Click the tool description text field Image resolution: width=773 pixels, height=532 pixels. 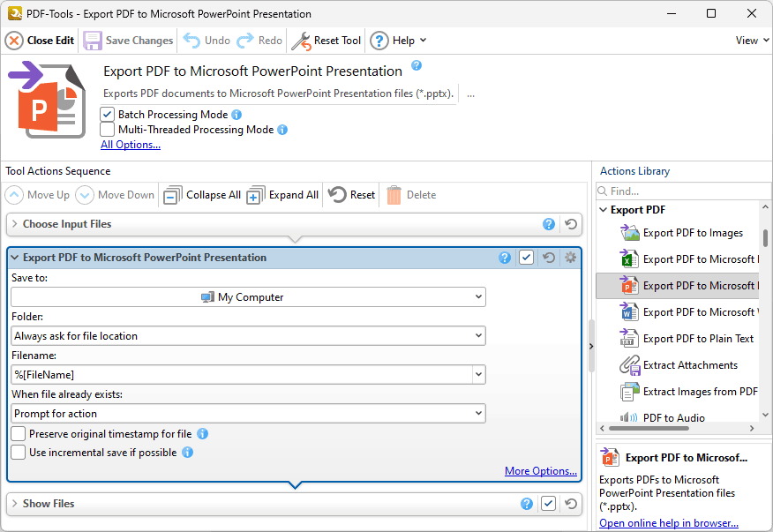(x=280, y=94)
